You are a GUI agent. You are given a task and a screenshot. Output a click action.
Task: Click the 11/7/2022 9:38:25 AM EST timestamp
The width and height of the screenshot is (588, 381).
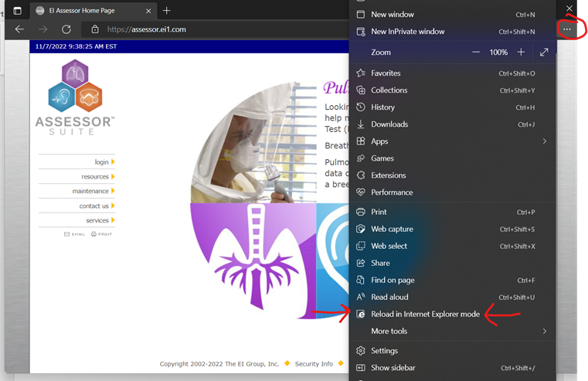point(76,46)
